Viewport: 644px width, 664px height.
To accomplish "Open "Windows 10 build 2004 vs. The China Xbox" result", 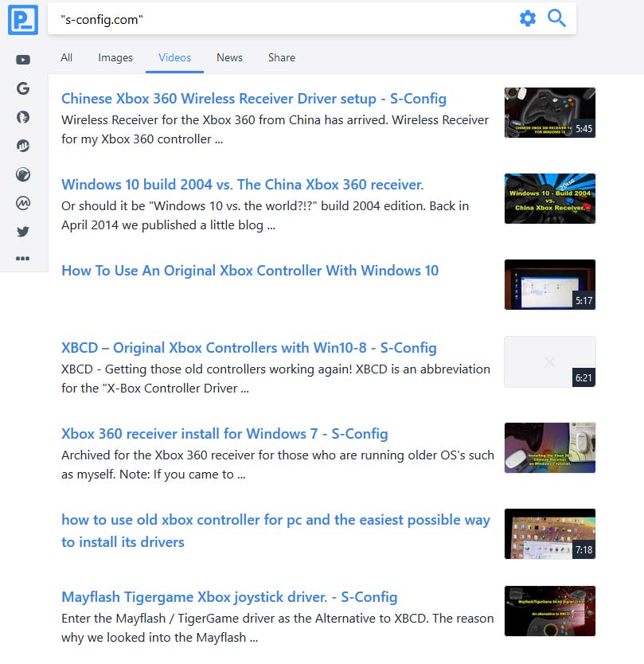I will 242,185.
